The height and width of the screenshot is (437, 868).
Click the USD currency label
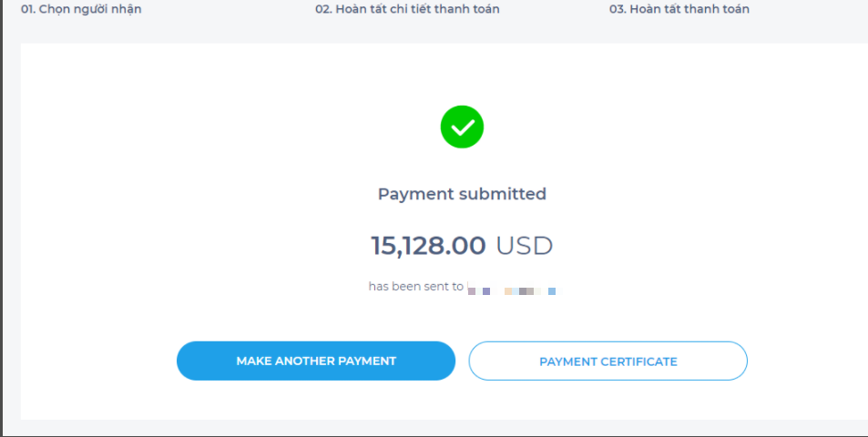tap(524, 246)
